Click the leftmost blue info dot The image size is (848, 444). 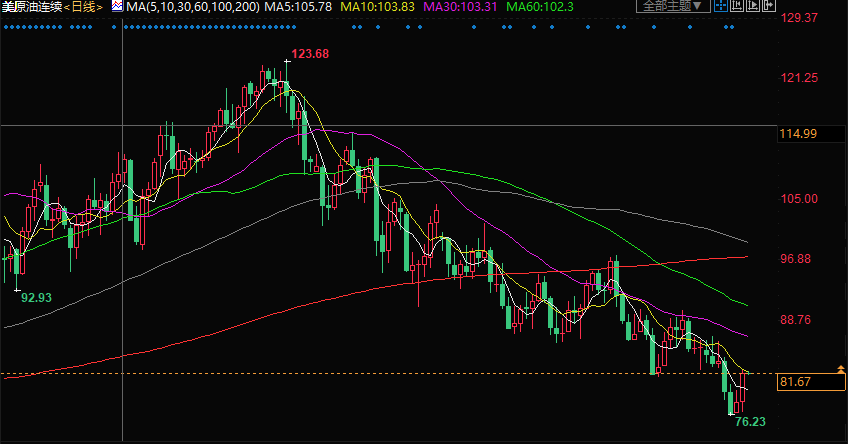click(x=6, y=27)
